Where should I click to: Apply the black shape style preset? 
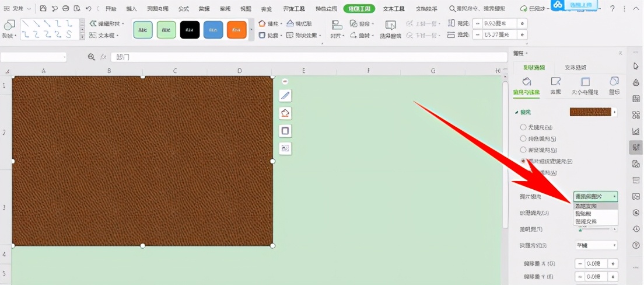190,30
